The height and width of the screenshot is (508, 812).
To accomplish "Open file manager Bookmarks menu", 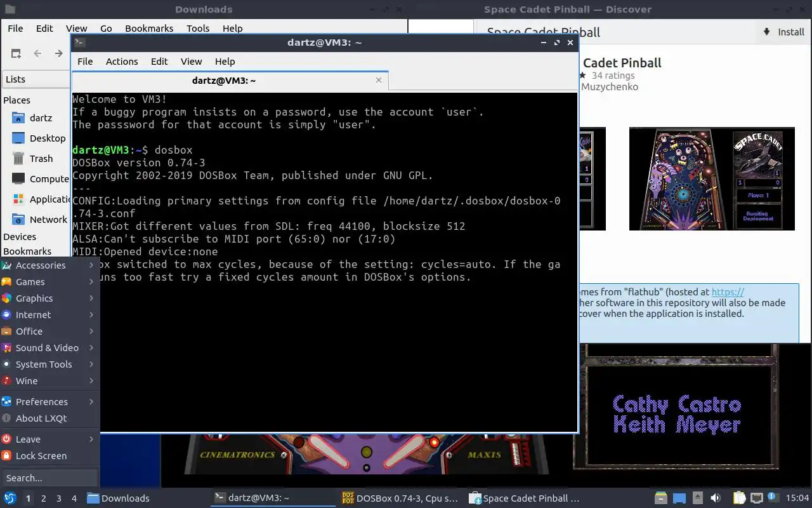I will pyautogui.click(x=149, y=29).
